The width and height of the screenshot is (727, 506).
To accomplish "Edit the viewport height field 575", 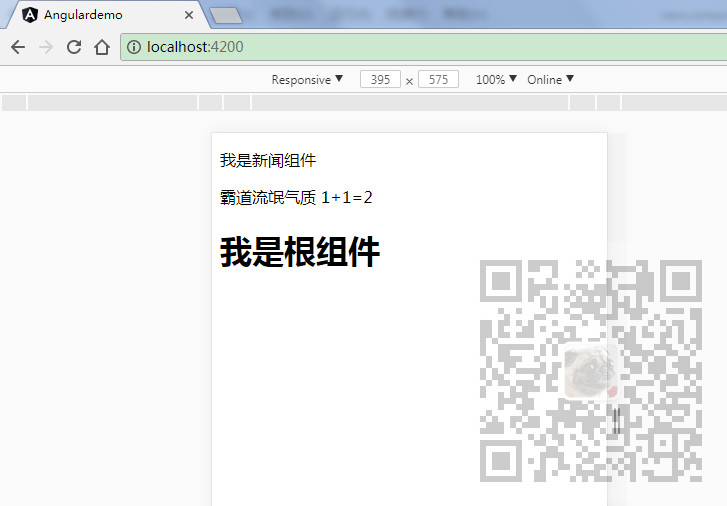I will [438, 79].
